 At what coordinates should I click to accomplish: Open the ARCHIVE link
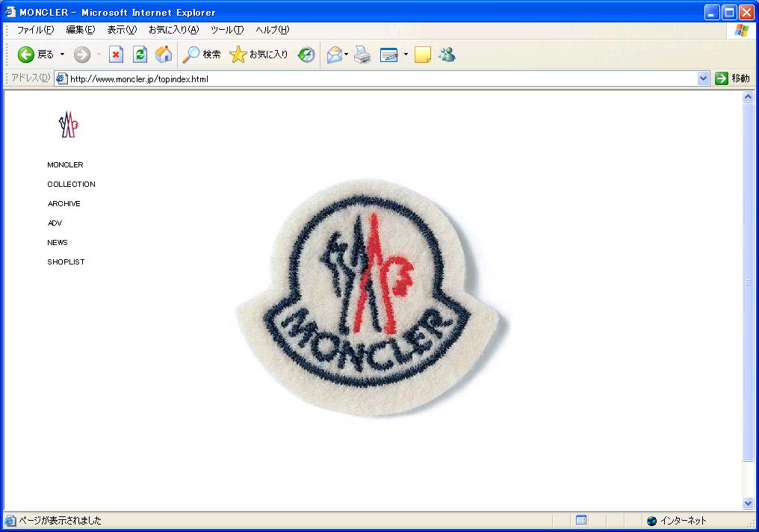coord(64,203)
